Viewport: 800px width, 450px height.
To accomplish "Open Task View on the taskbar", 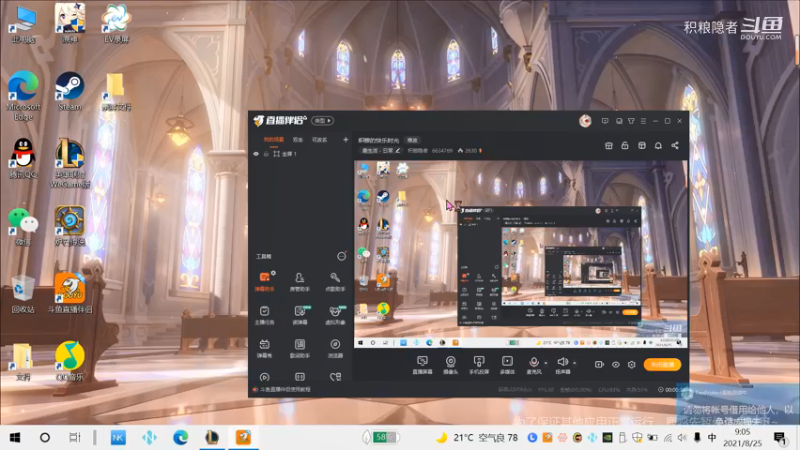I will 74,438.
